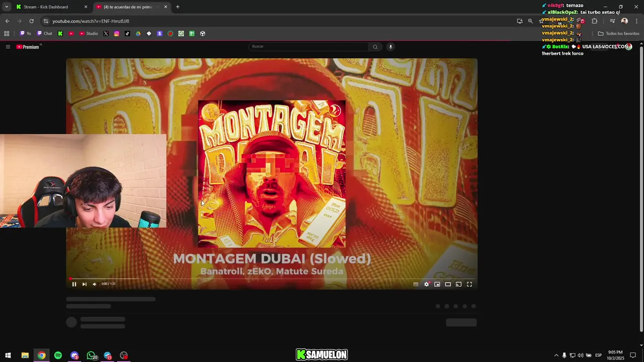Open 'Todos los favoritos' folder

[x=618, y=34]
